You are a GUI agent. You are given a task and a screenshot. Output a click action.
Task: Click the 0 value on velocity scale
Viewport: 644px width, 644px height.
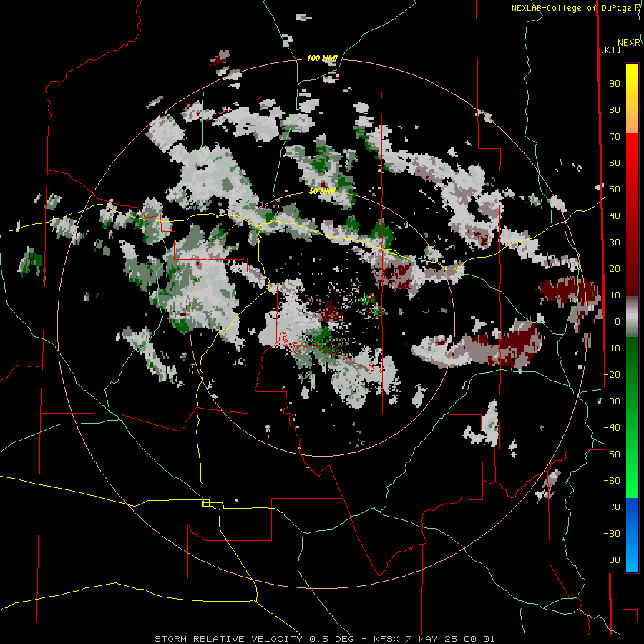pos(618,322)
